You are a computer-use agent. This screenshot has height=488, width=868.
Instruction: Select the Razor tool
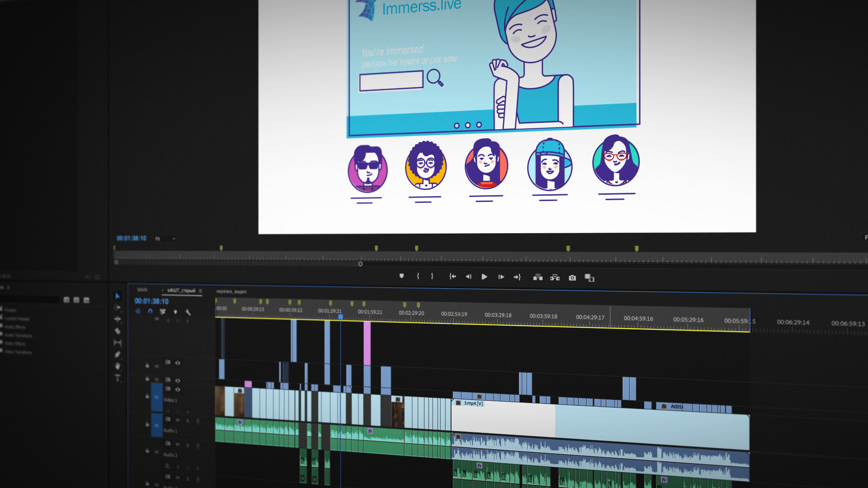point(118,331)
